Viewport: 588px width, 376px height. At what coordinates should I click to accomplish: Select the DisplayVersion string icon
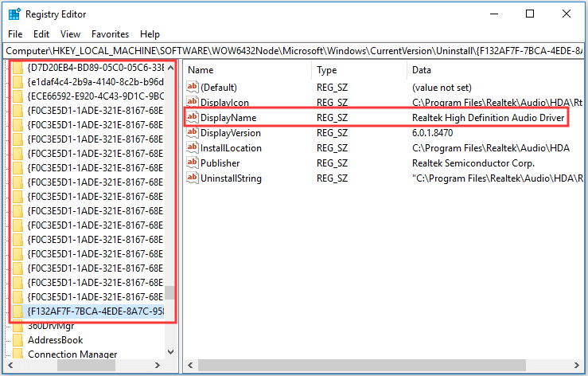pyautogui.click(x=192, y=132)
